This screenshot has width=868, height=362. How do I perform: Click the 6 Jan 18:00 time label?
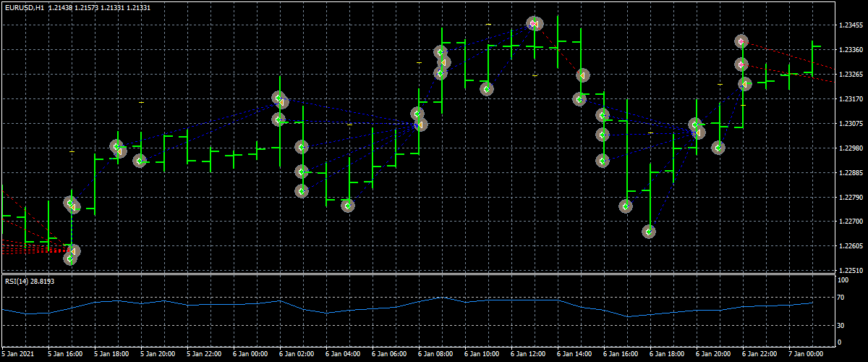point(667,355)
